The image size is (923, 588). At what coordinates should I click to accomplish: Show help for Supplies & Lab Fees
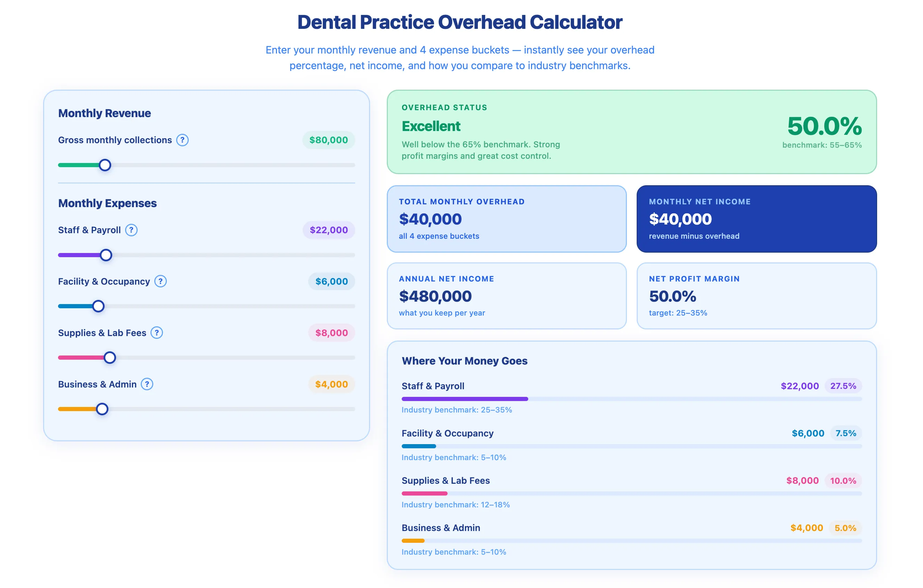pyautogui.click(x=157, y=333)
